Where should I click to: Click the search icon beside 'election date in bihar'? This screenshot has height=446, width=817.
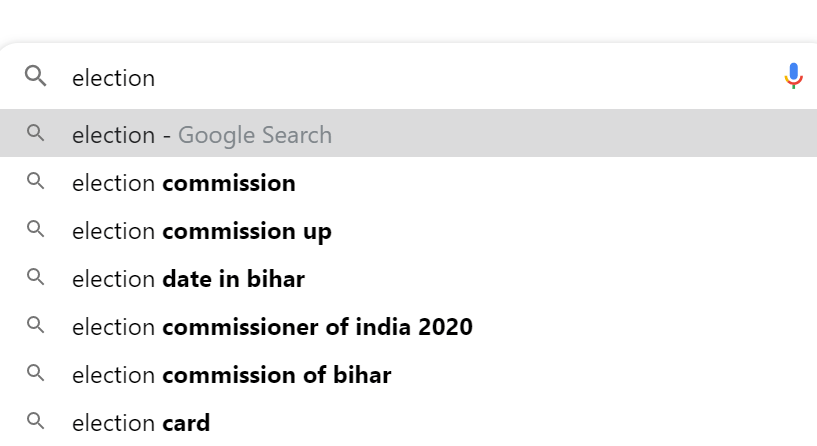click(35, 277)
